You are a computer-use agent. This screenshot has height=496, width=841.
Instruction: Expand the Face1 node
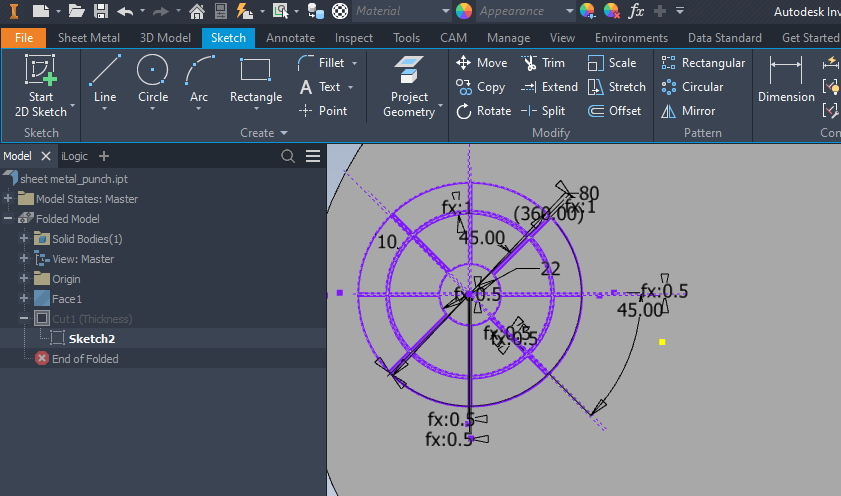tap(24, 298)
